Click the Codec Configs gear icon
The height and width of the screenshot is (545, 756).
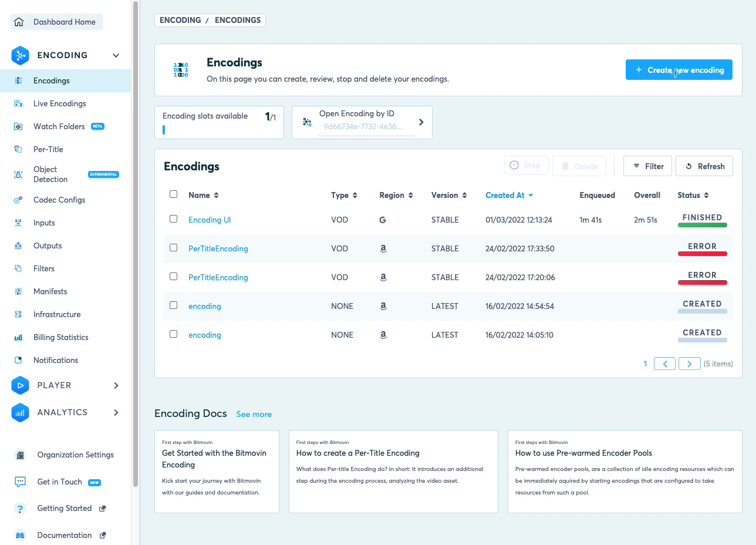point(18,200)
